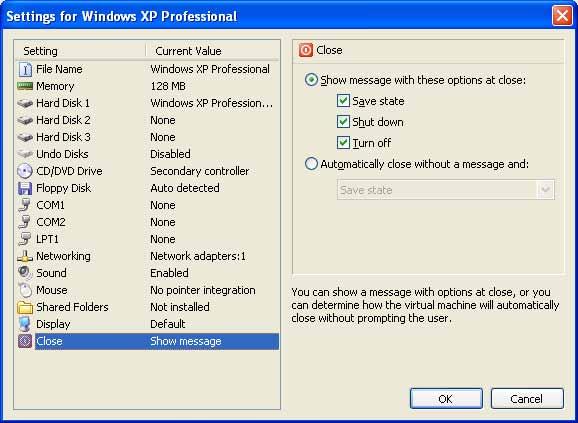Click the 'No pointer integration' value

[x=203, y=290]
